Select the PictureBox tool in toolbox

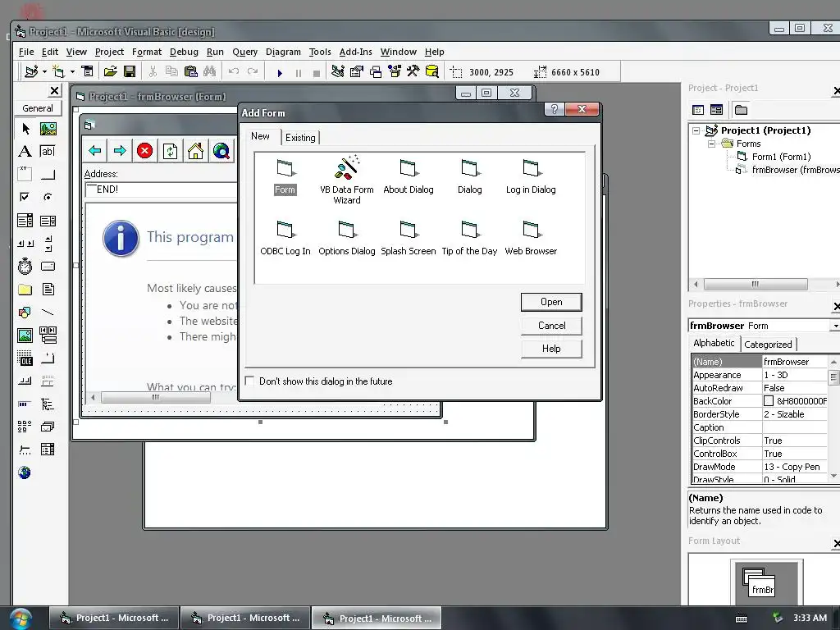click(48, 129)
